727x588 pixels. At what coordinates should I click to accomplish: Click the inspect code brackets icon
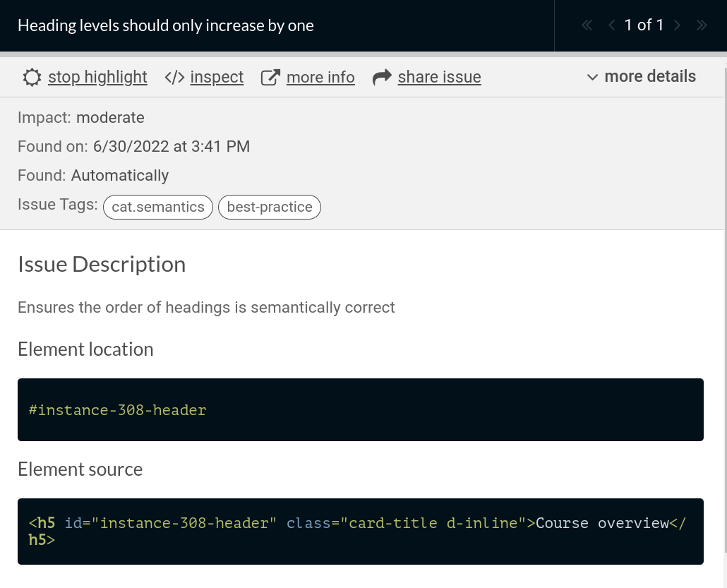[x=175, y=78]
